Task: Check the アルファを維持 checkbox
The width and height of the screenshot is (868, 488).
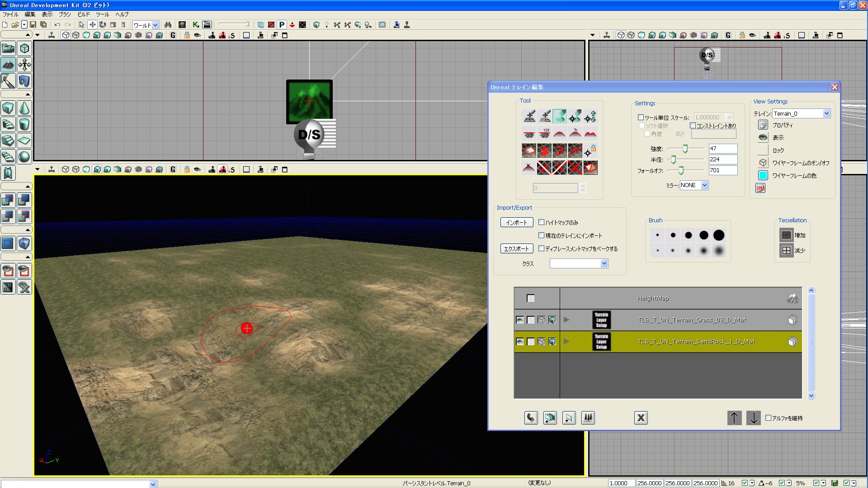Action: pos(768,418)
